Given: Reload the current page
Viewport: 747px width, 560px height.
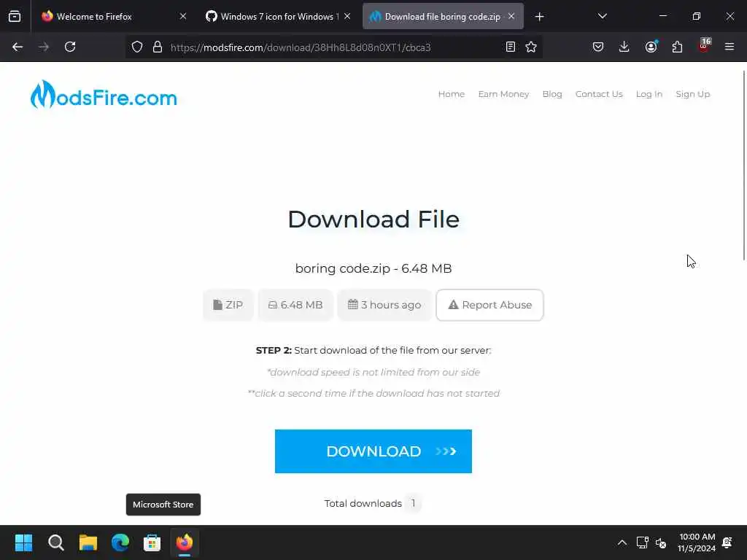Looking at the screenshot, I should 70,47.
